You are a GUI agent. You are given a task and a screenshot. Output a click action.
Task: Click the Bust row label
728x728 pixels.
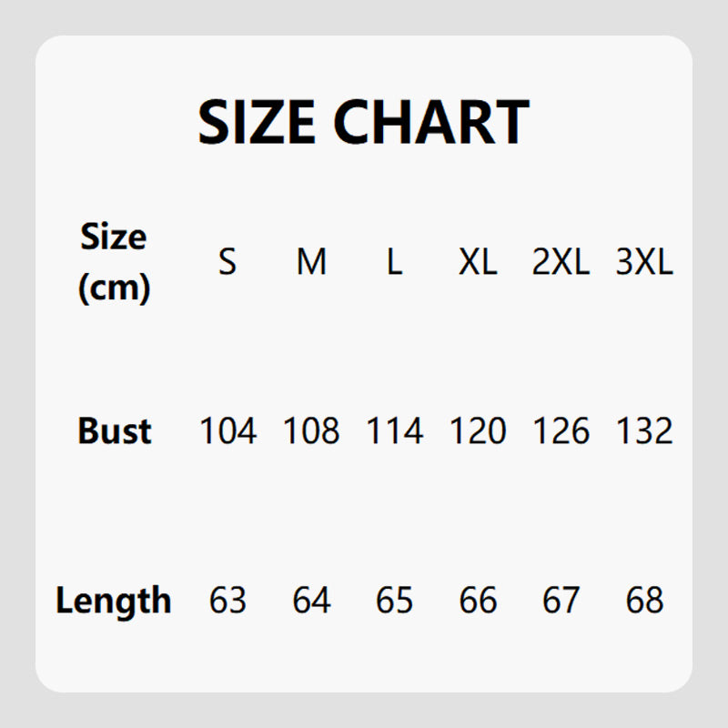tap(114, 430)
